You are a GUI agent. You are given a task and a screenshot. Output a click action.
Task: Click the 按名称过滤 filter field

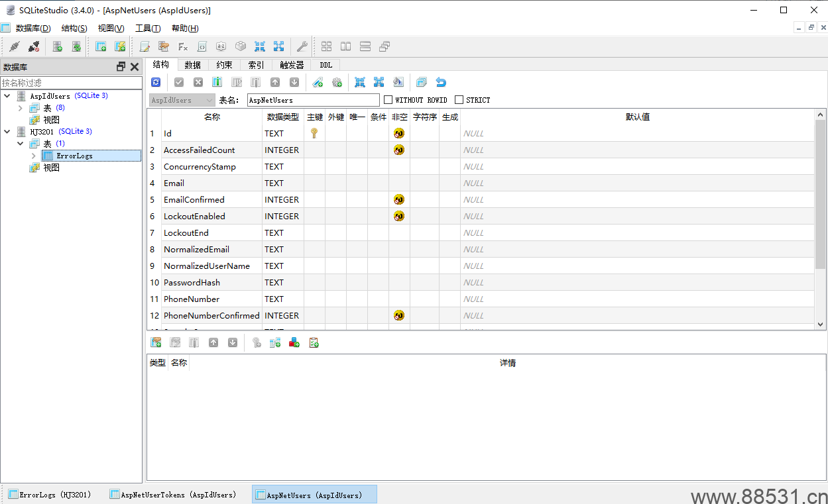(x=71, y=83)
